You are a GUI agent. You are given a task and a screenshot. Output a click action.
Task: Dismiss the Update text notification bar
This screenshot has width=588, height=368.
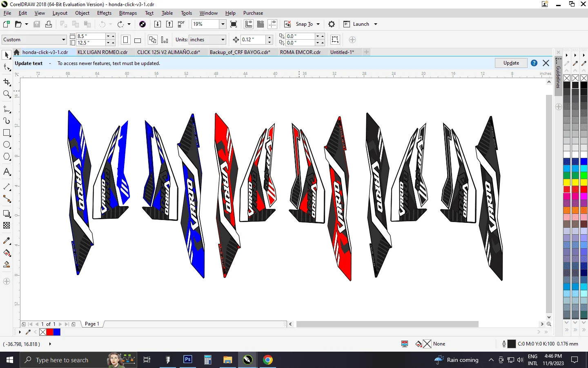(x=546, y=63)
